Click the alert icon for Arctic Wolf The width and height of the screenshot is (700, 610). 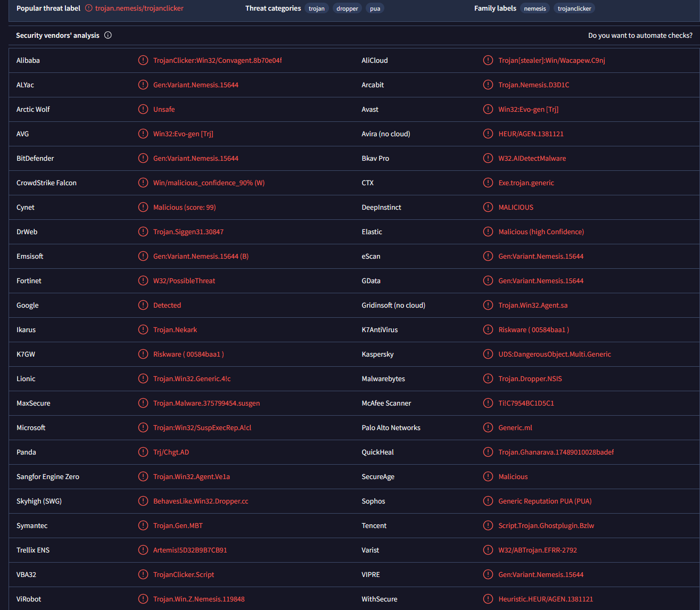click(143, 109)
